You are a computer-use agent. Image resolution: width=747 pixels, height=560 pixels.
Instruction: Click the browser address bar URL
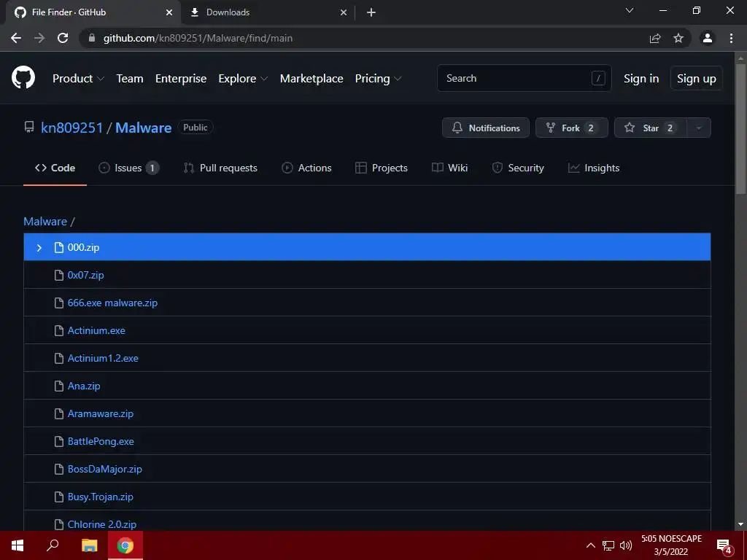pos(198,38)
